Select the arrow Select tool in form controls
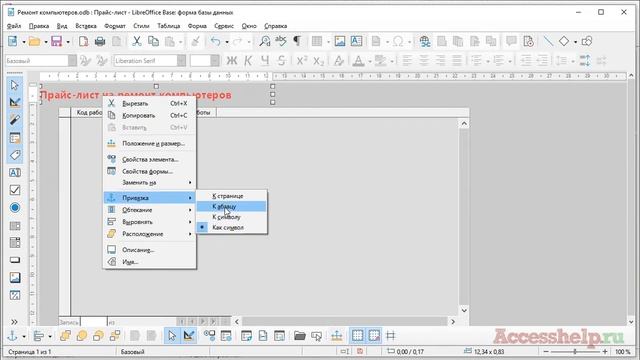Screen dimensions: 640x360 coord(15,85)
